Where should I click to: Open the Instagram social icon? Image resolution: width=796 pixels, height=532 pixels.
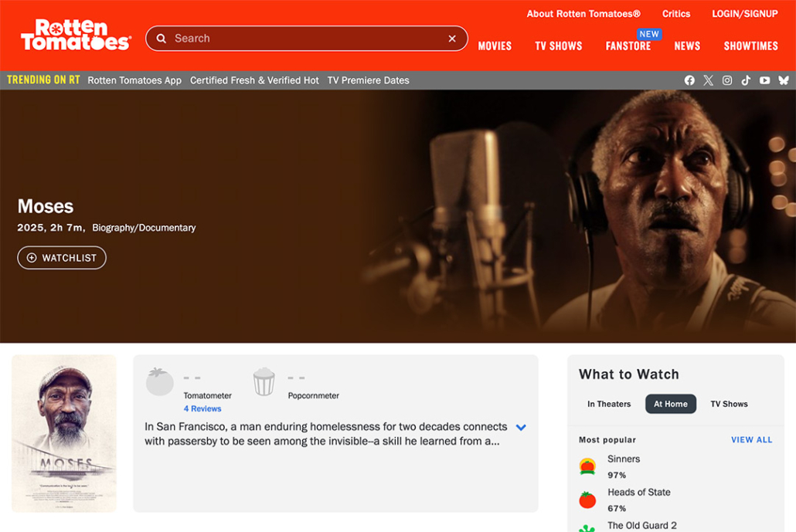tap(727, 80)
